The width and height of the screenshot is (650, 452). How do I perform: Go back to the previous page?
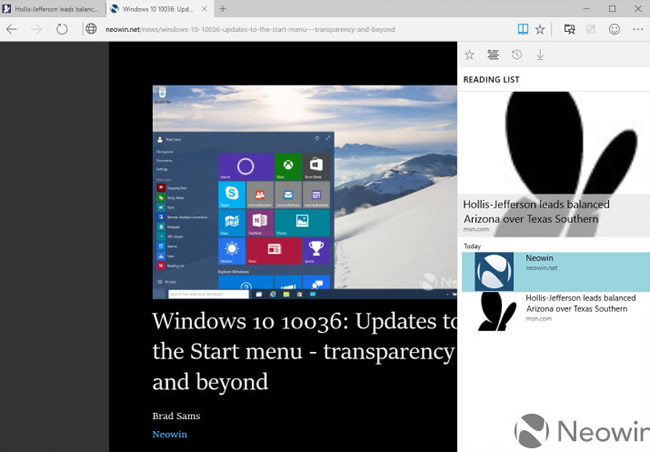[12, 29]
